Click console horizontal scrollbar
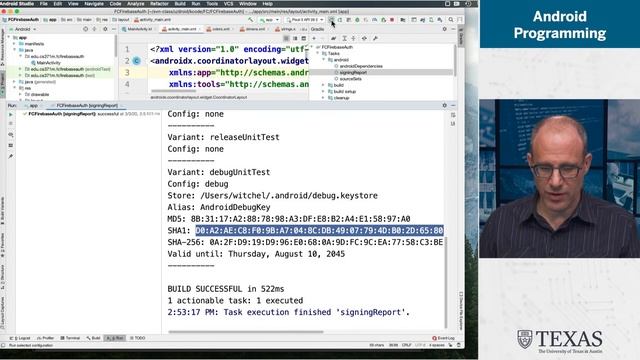This screenshot has width=640, height=360. coord(246,332)
